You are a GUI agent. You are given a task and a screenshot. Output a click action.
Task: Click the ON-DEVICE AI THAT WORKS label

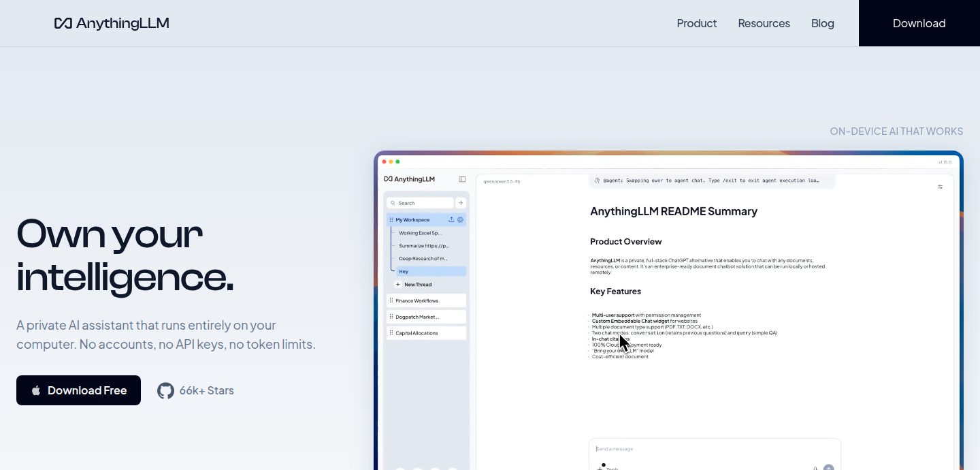pyautogui.click(x=896, y=131)
